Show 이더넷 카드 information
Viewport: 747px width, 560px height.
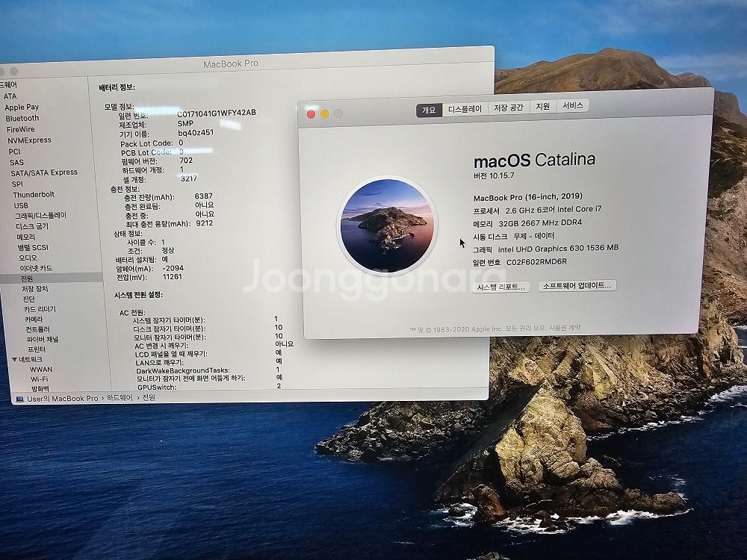coord(36,268)
